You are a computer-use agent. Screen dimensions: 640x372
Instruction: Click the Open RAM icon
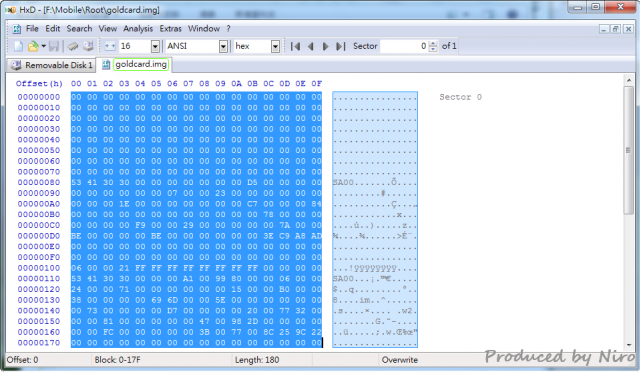point(73,46)
